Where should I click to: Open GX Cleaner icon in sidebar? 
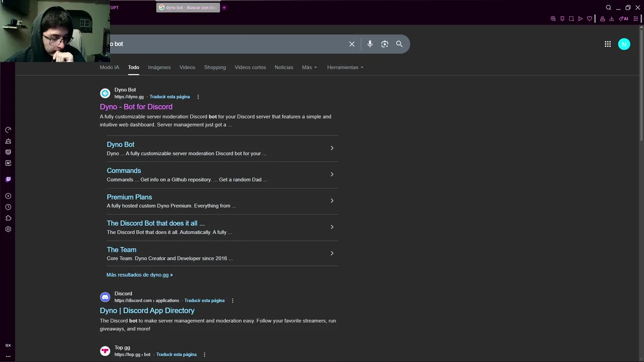click(x=8, y=141)
